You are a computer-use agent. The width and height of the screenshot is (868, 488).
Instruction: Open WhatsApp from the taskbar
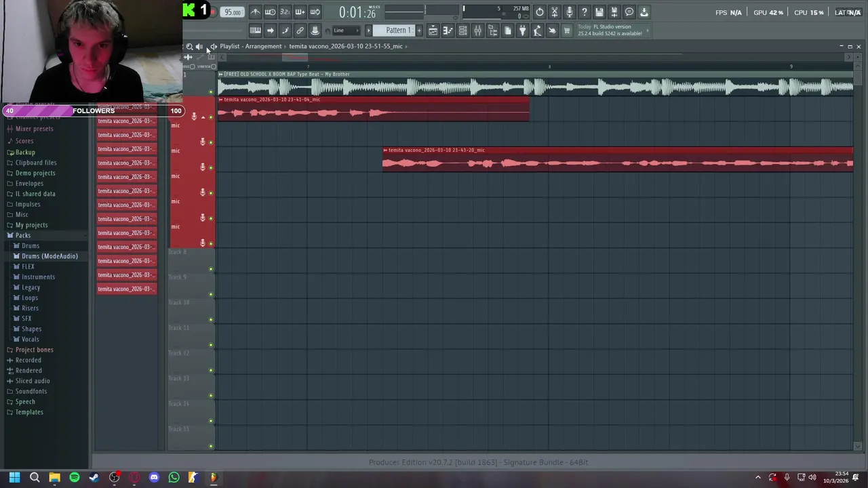tap(174, 477)
